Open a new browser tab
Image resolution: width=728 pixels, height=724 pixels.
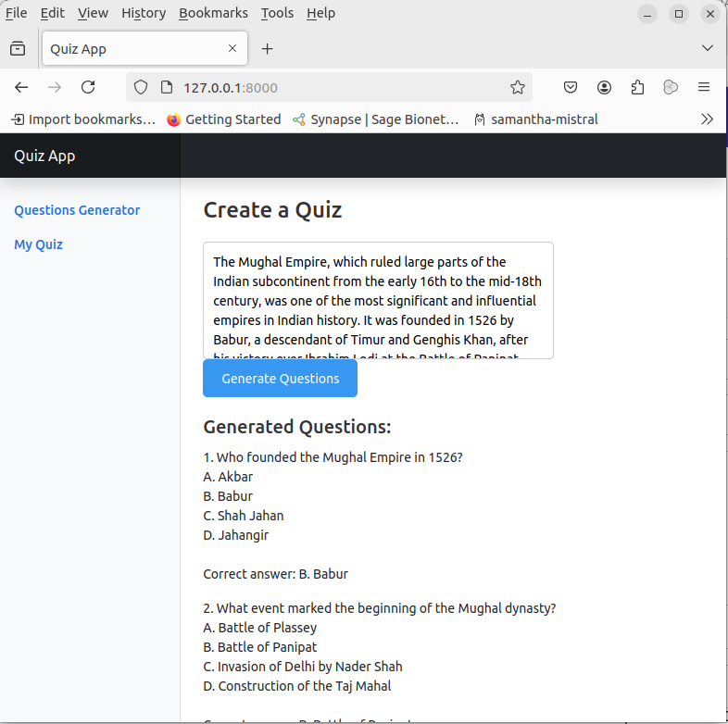pyautogui.click(x=268, y=48)
